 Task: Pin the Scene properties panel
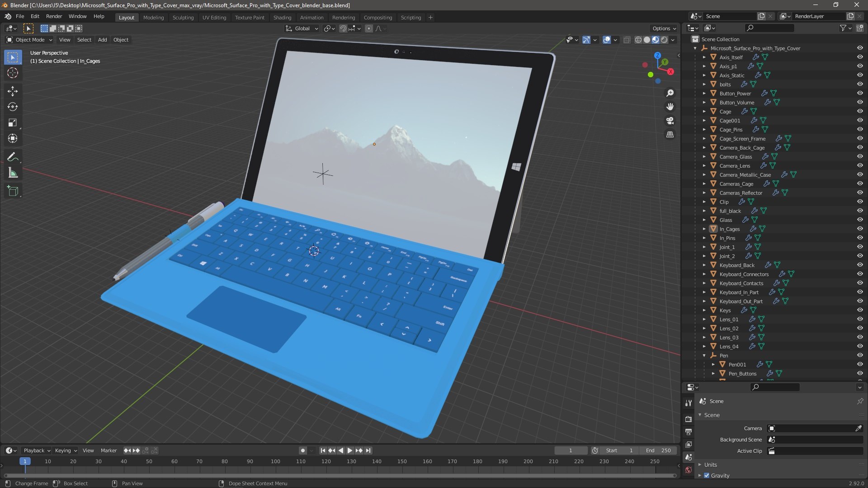tap(860, 401)
